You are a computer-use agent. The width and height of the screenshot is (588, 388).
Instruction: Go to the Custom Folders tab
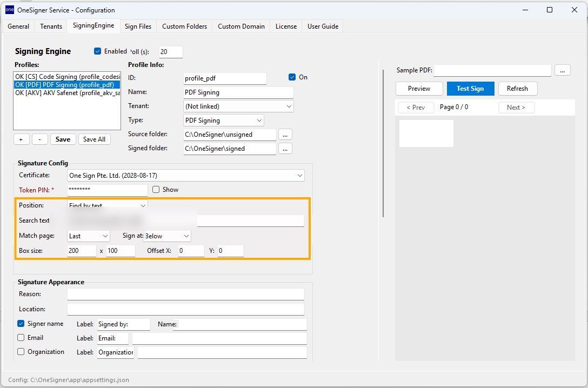tap(184, 26)
